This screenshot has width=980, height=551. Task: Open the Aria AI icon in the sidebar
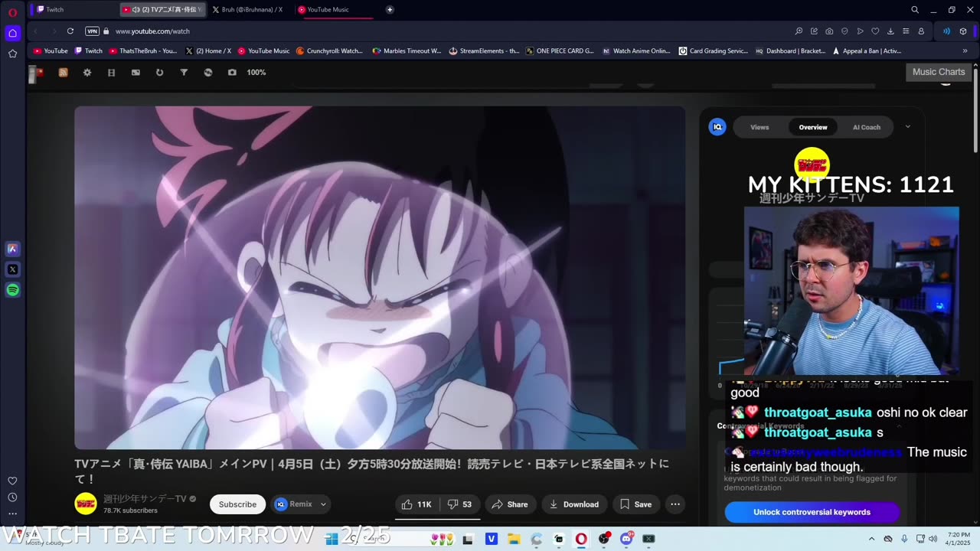pyautogui.click(x=12, y=249)
